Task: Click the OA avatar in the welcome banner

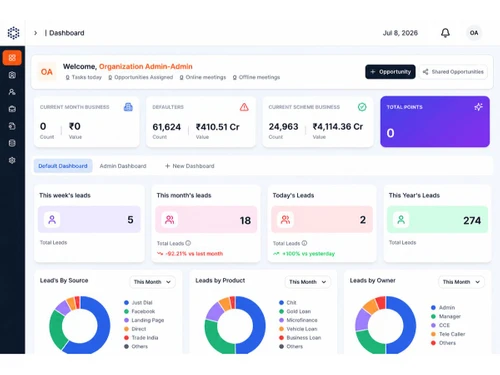Action: coord(47,72)
